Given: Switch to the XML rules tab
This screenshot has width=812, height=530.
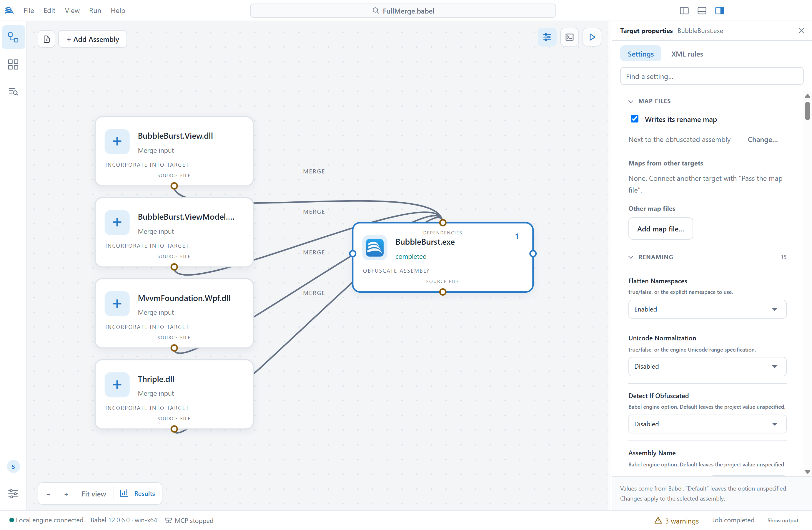Looking at the screenshot, I should (687, 54).
